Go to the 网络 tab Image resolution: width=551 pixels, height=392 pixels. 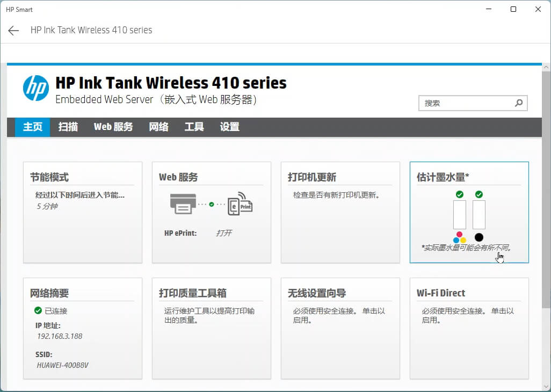[x=158, y=127]
